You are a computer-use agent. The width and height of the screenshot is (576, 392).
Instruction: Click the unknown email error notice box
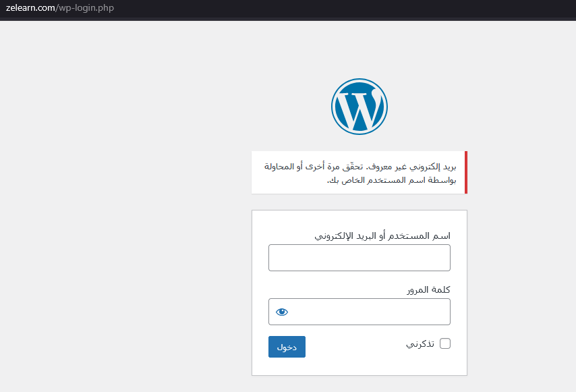tap(359, 173)
